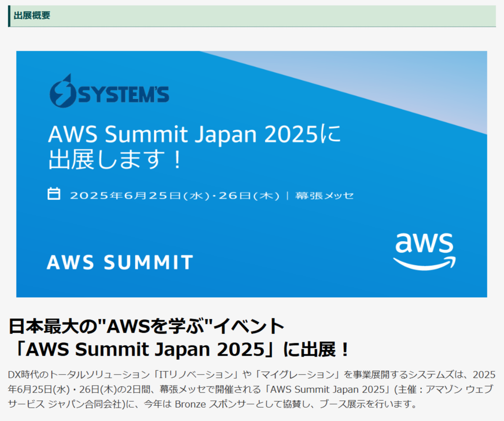Click the 出展します！ text in banner

point(115,160)
